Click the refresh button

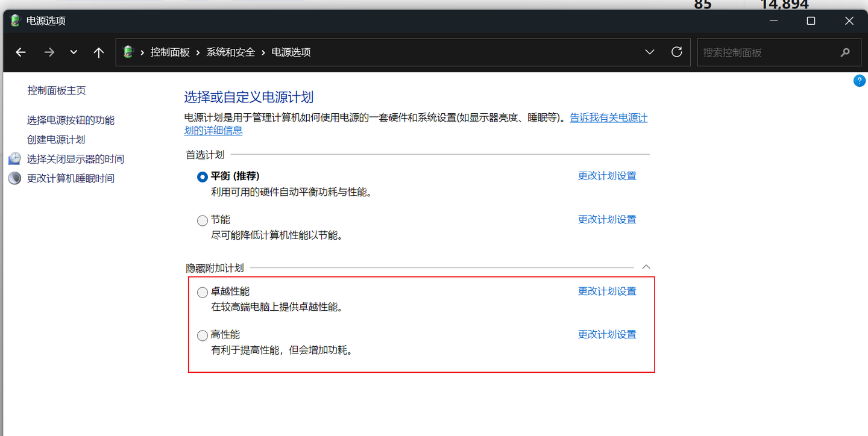[x=677, y=52]
